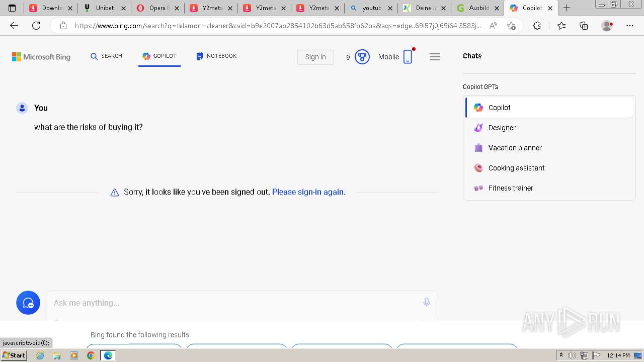Viewport: 644px width, 362px height.
Task: Open a new browser tab
Action: pos(567,8)
